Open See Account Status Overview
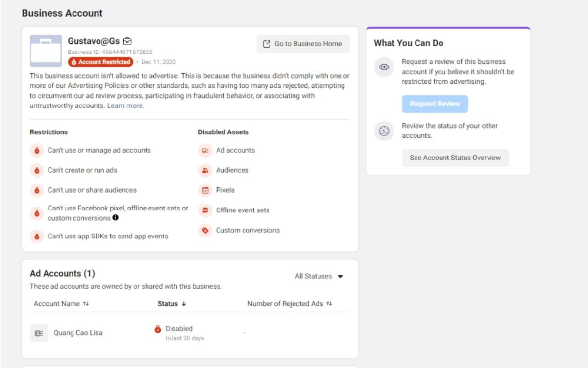 point(455,158)
